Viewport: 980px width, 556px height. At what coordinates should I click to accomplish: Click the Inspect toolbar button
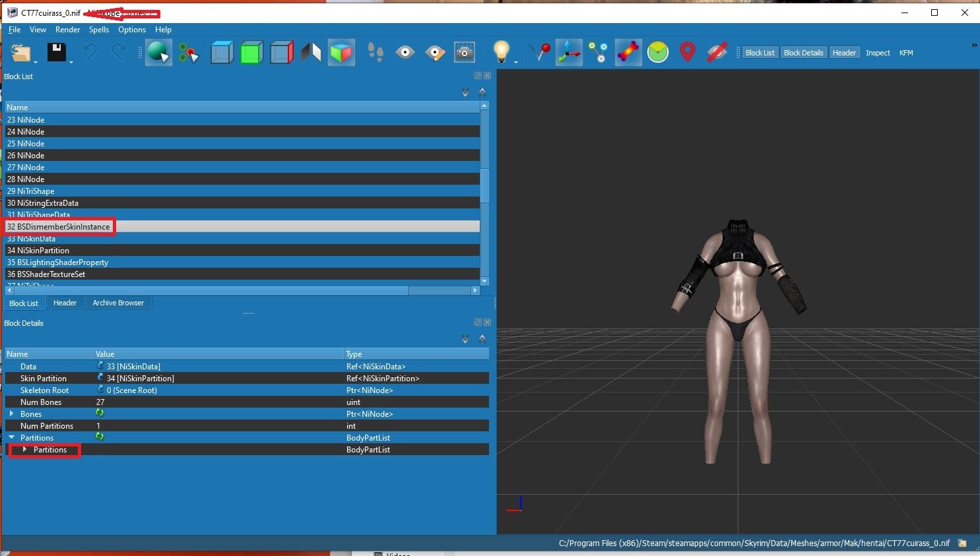(x=878, y=53)
